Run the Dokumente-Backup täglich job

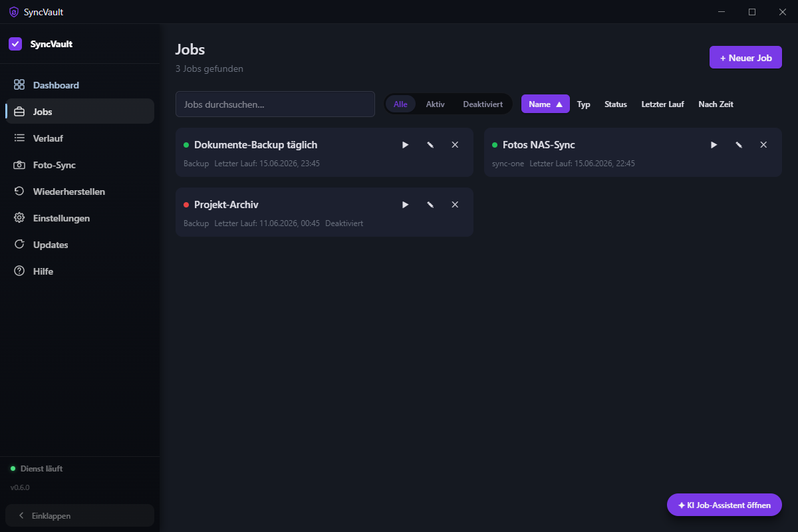[406, 145]
